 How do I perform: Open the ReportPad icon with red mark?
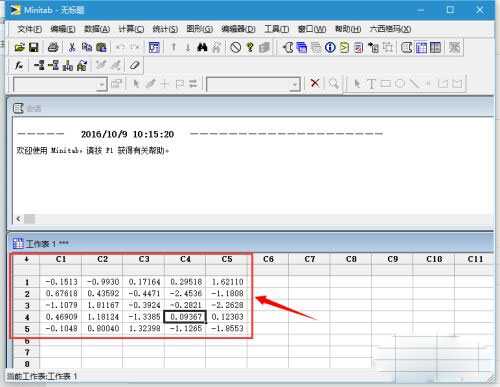click(x=359, y=47)
